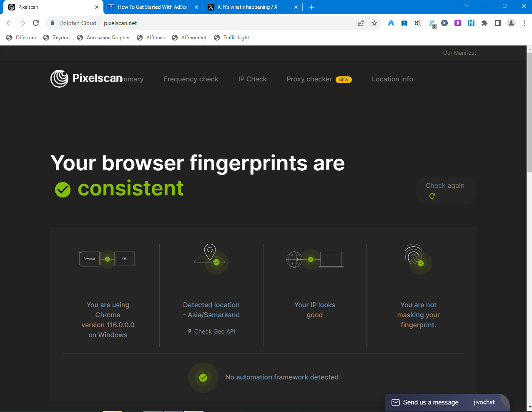
Task: Reload the page
Action: coord(36,23)
